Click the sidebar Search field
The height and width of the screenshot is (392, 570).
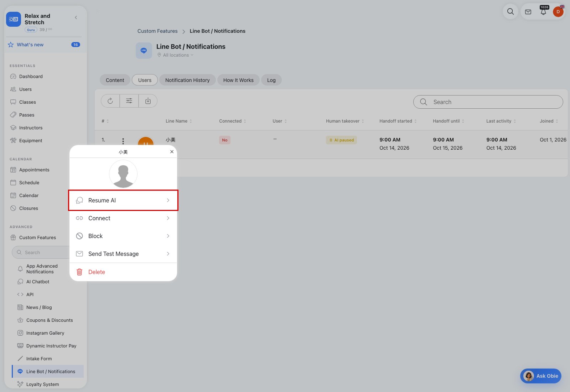pyautogui.click(x=41, y=252)
